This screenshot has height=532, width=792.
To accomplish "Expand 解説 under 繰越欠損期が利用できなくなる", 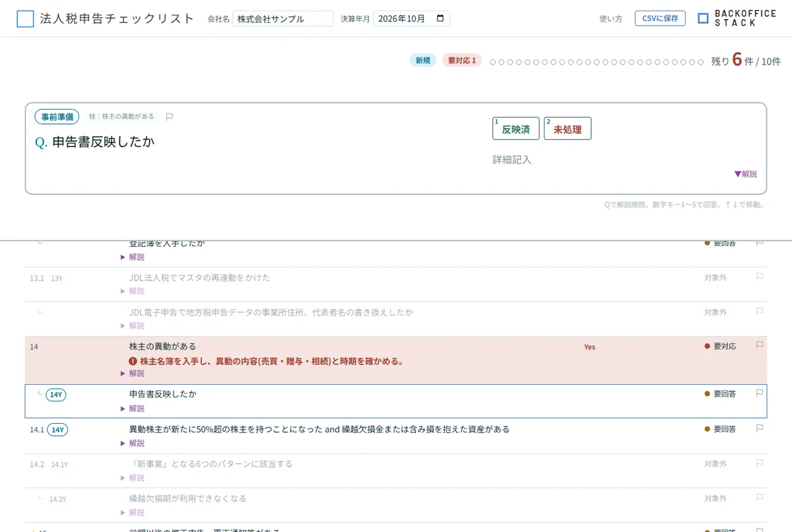I will click(133, 512).
